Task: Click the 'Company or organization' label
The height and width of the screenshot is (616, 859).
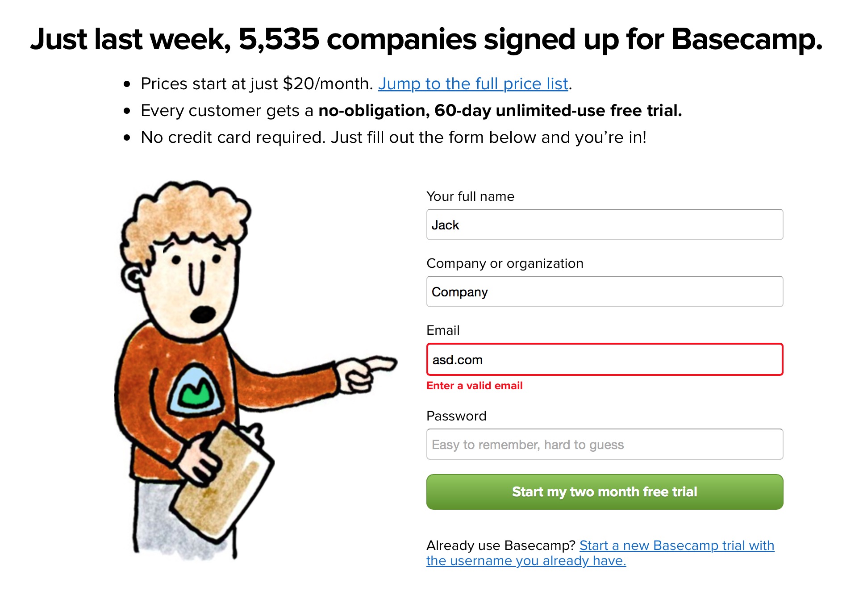Action: 505,263
